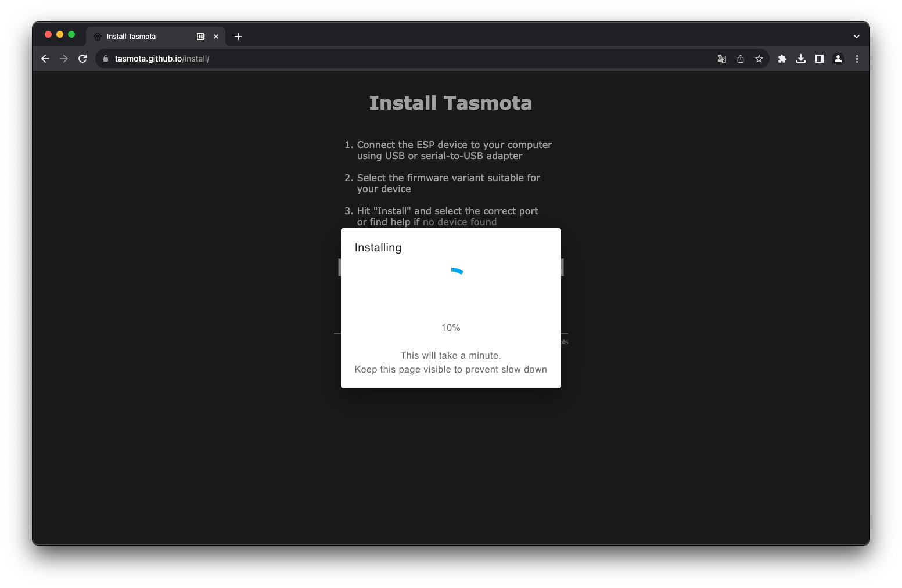Open the "no device found" help link
The image size is (902, 588).
[x=459, y=222]
